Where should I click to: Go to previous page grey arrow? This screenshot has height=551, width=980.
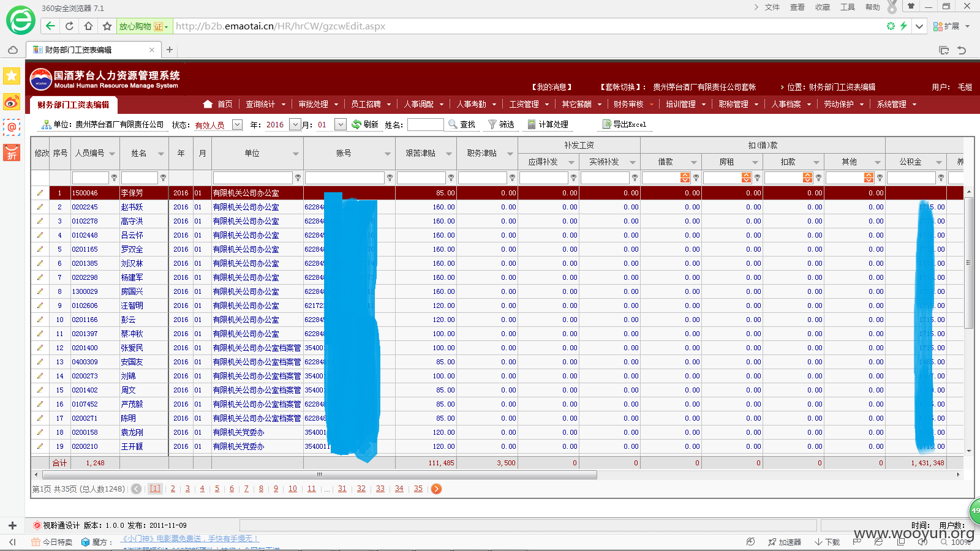(136, 489)
